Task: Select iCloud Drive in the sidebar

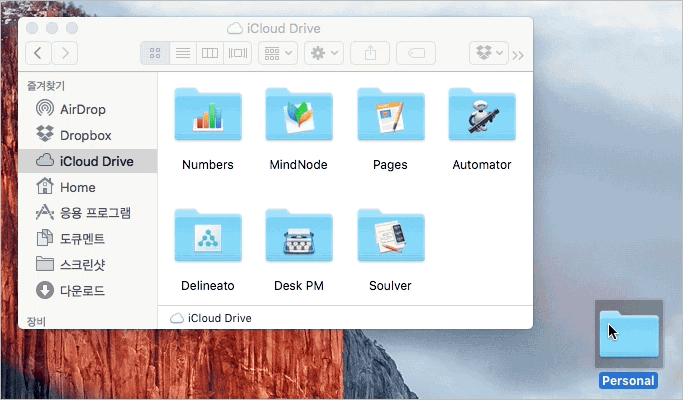Action: [x=88, y=161]
